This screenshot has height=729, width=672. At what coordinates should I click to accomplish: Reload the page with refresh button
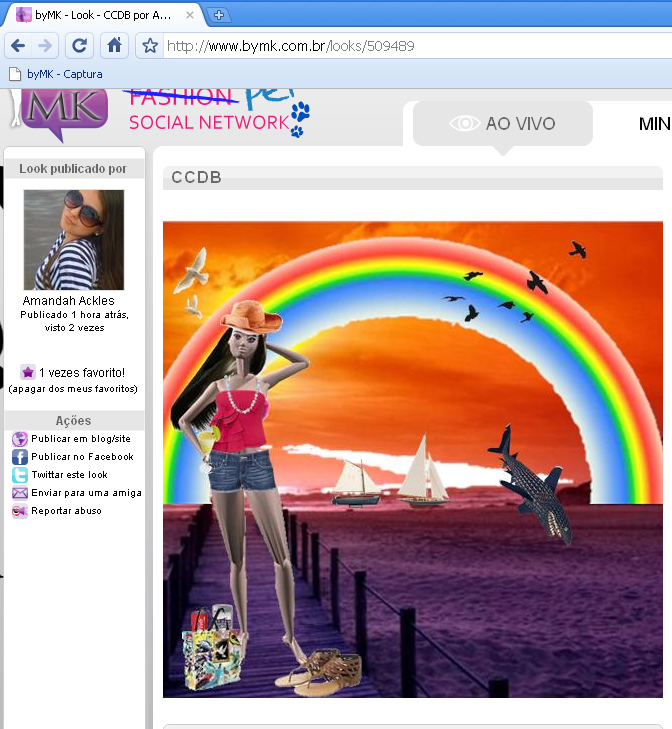[80, 46]
